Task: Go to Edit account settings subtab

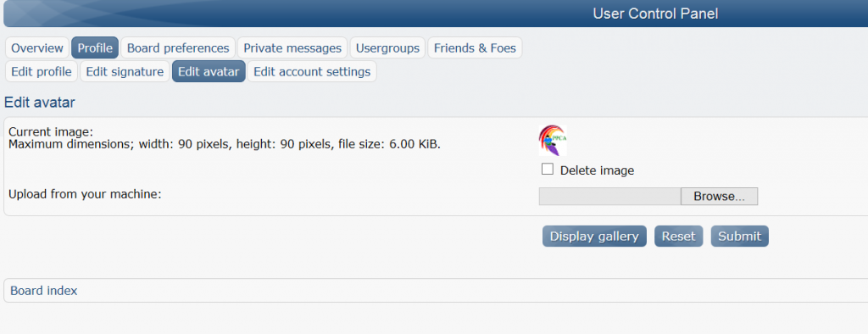Action: click(x=312, y=71)
